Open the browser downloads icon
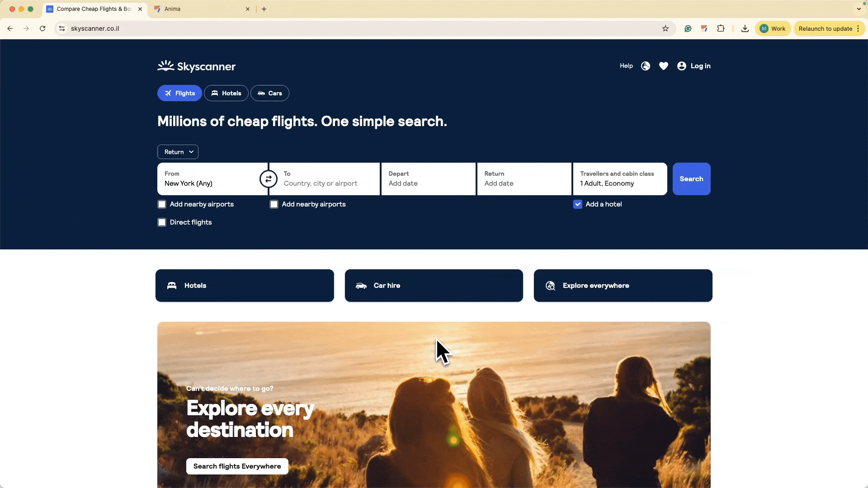The image size is (868, 488). coord(745,28)
